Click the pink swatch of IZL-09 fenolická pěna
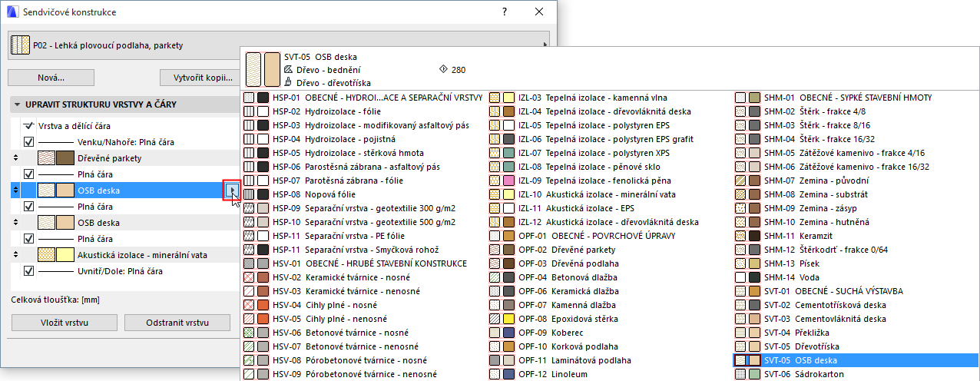The image size is (980, 381). click(x=508, y=181)
